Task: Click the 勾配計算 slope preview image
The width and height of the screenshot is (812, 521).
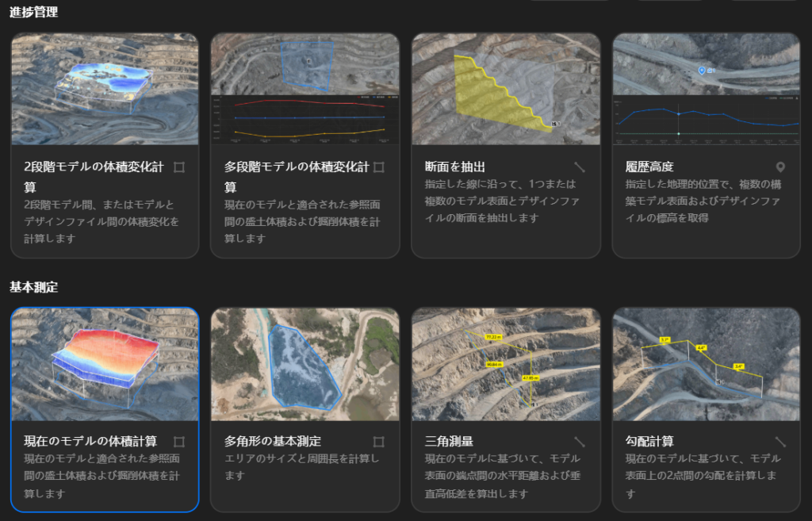Action: tap(706, 364)
